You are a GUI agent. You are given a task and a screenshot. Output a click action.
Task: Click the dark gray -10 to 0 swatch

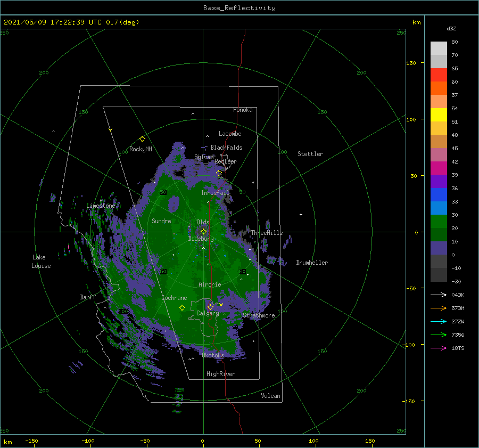[439, 262]
